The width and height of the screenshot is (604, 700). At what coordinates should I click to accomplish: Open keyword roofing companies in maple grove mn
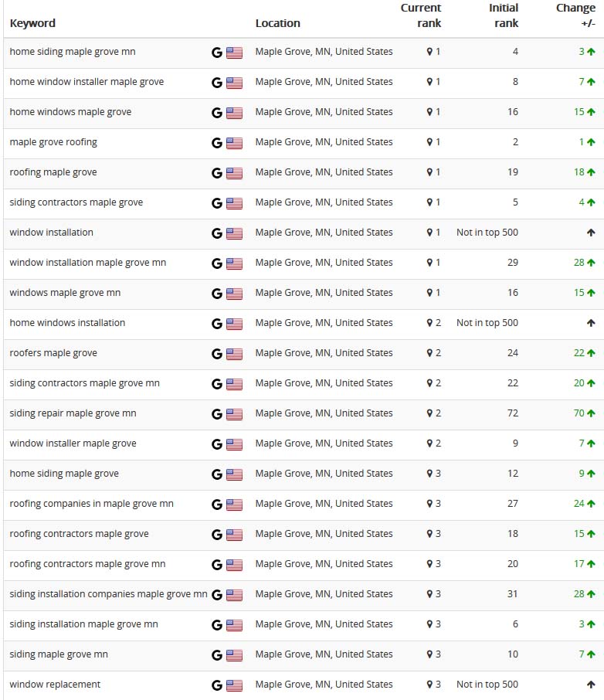coord(91,504)
